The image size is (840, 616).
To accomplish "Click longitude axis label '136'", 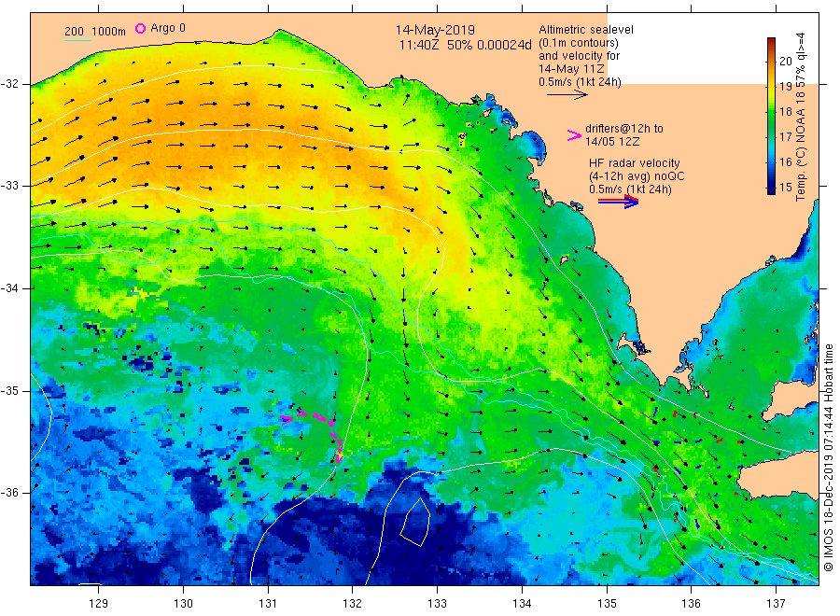I will tap(691, 604).
